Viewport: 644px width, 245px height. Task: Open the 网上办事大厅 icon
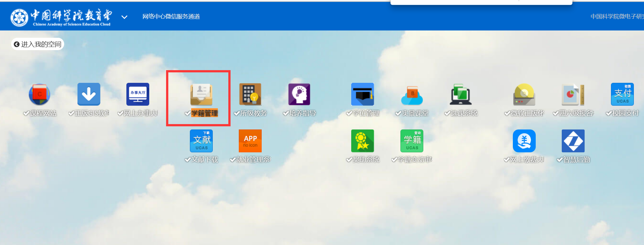point(138,94)
